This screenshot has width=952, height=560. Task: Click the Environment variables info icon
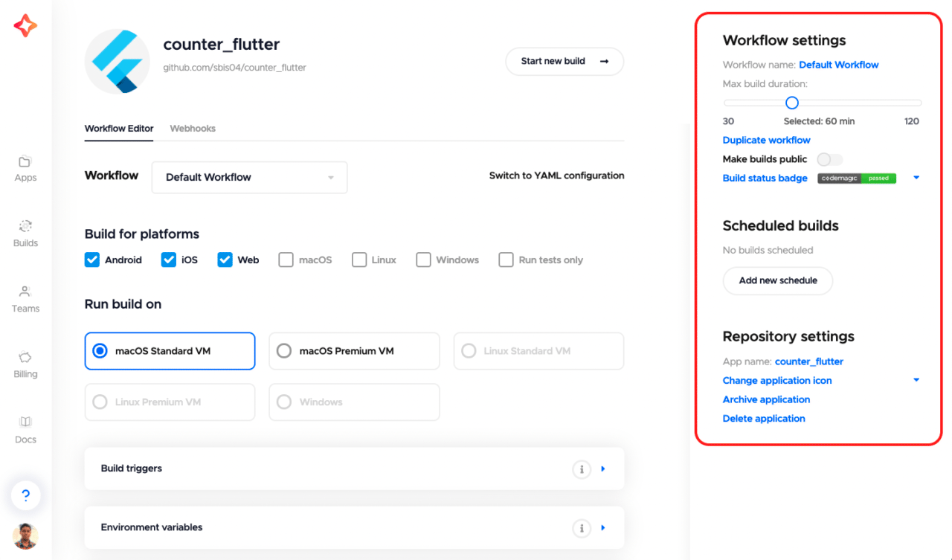point(581,528)
